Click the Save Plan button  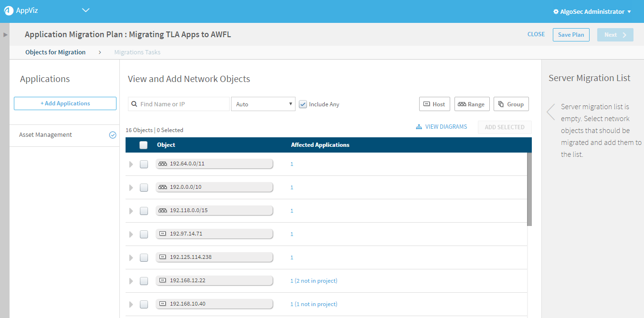(x=571, y=35)
